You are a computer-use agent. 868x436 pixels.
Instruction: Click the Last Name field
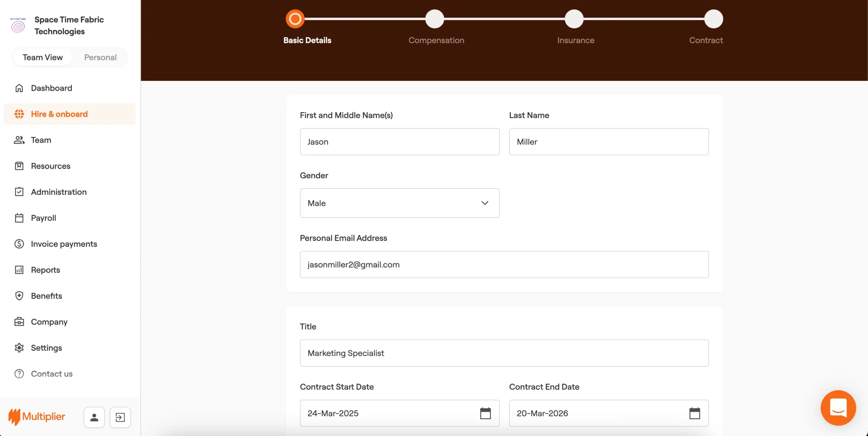coord(609,142)
